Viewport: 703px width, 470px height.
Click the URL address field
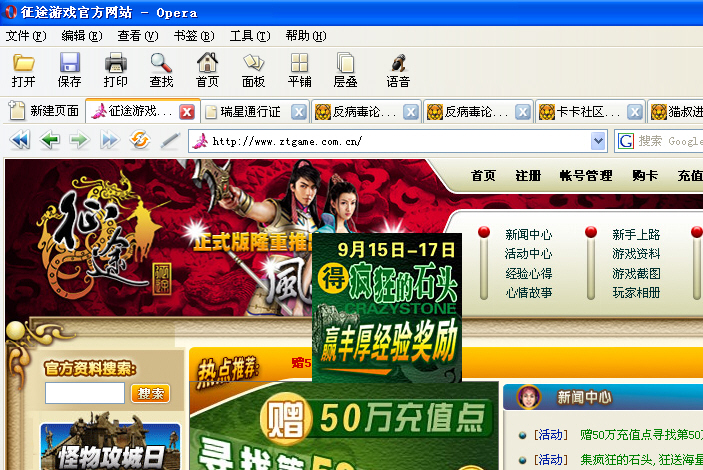(397, 141)
